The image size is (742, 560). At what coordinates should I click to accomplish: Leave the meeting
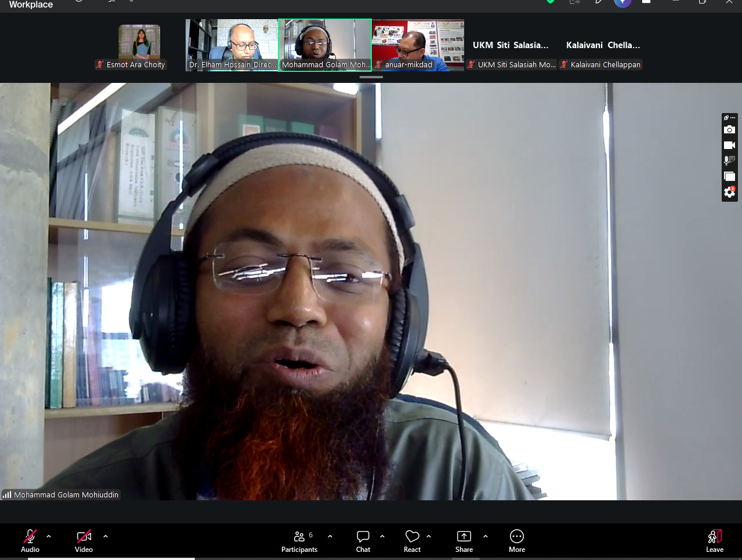[715, 541]
